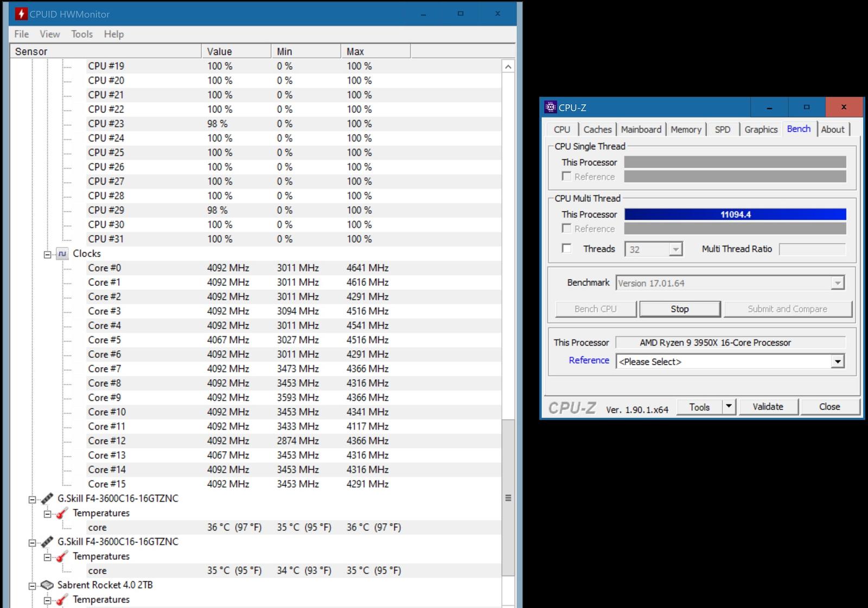This screenshot has width=868, height=608.
Task: Open the Reference processor Please Select dropdown
Action: 838,362
